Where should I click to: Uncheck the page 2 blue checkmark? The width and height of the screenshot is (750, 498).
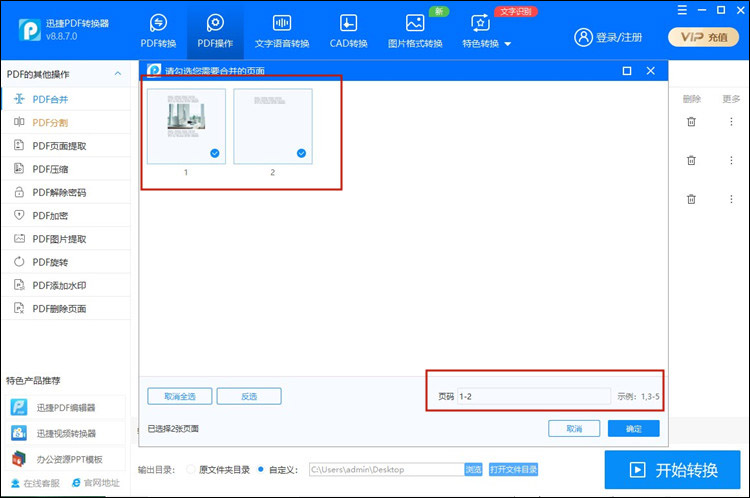point(301,153)
